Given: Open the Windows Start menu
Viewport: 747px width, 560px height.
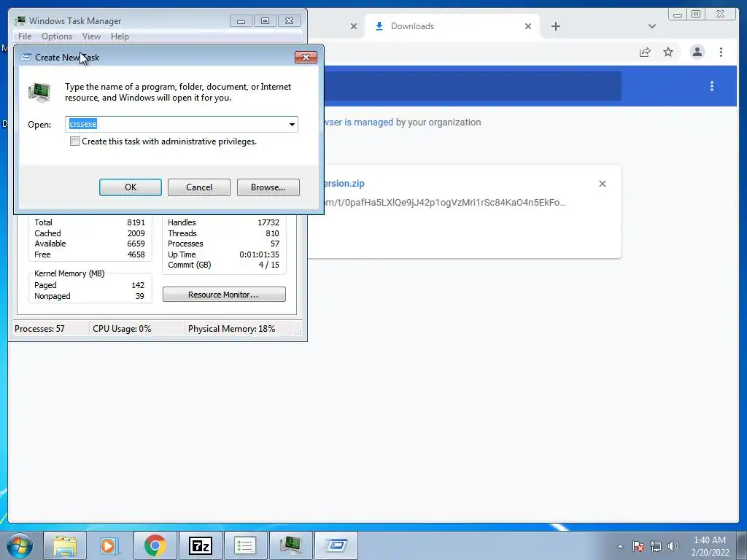Looking at the screenshot, I should click(x=19, y=545).
